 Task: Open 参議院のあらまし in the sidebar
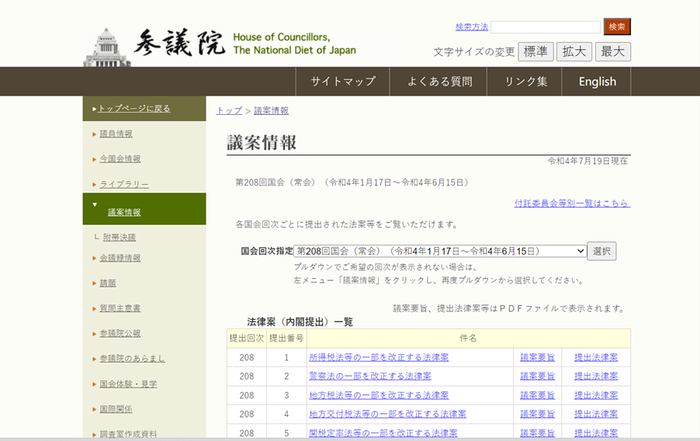[132, 358]
